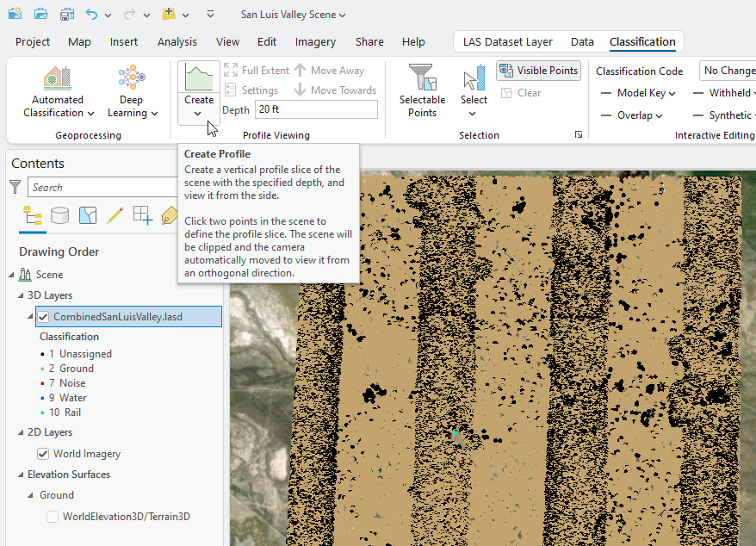Open the Overlap flag dropdown
This screenshot has width=756, height=546.
pos(640,115)
